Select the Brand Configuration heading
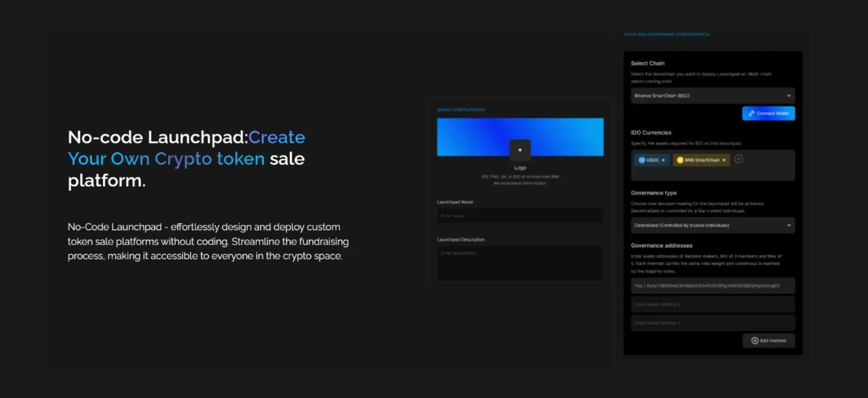The image size is (868, 398). click(x=461, y=110)
